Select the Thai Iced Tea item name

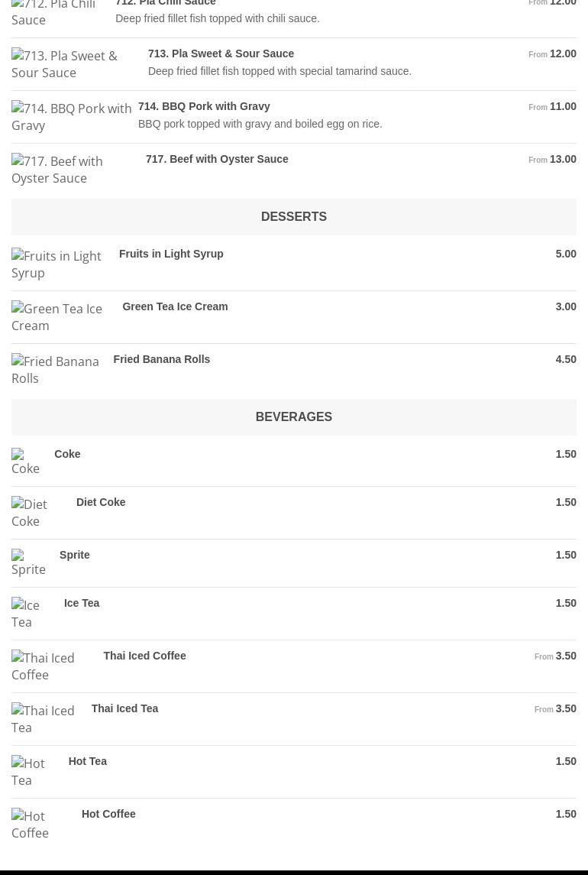124,708
